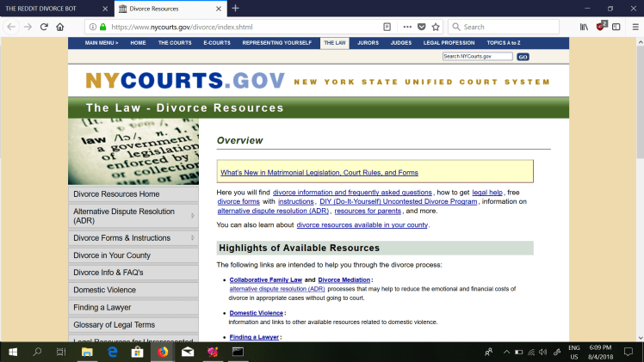This screenshot has width=644, height=362.
Task: Open Divorce Resources Home sidebar item
Action: [x=133, y=194]
